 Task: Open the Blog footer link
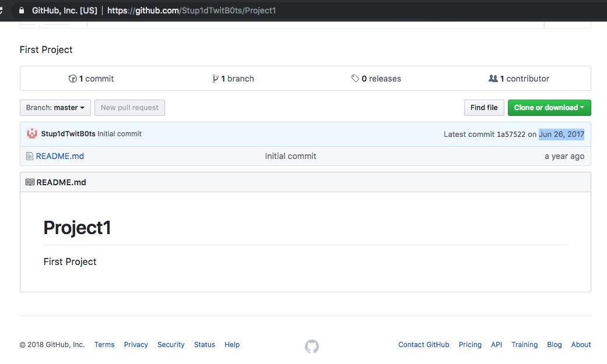point(555,345)
